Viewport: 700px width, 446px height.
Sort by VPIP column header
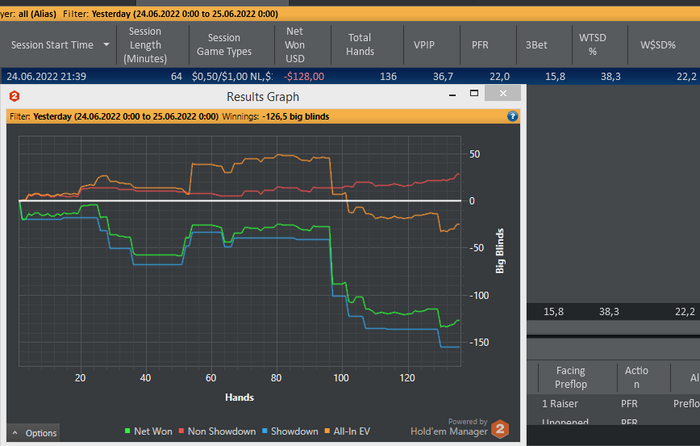pyautogui.click(x=424, y=45)
